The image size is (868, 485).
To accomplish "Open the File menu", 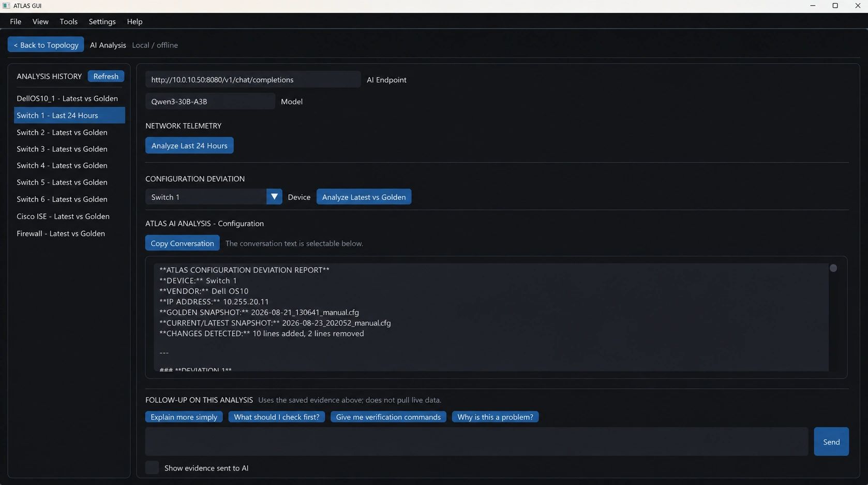I will pos(16,22).
